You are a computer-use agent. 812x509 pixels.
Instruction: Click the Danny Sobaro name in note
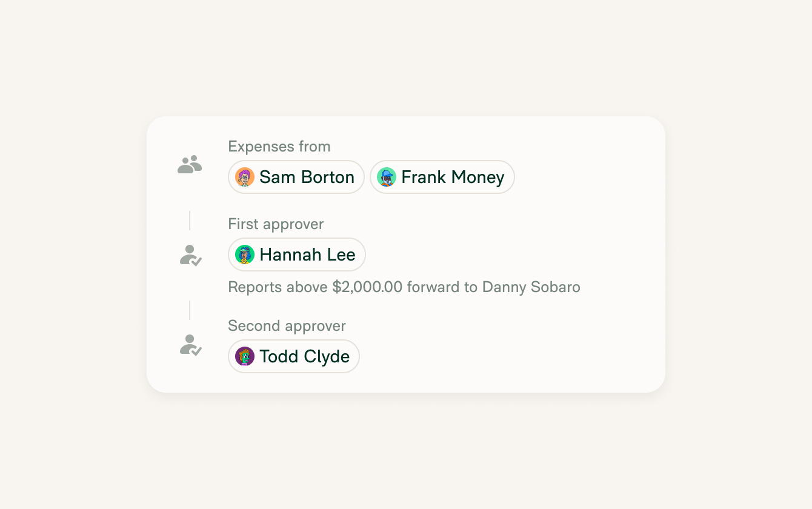coord(531,287)
